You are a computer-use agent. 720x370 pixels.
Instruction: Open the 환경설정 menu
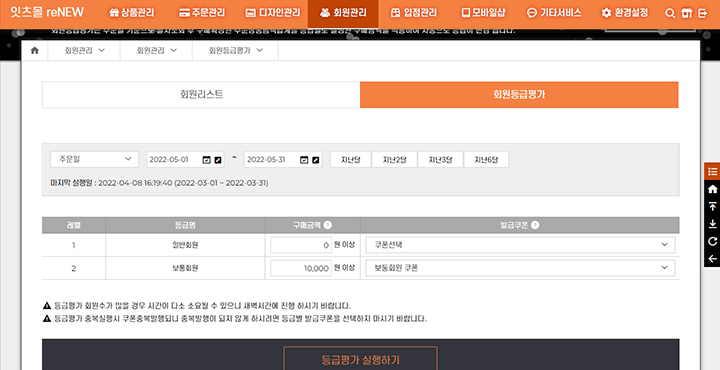pos(624,13)
